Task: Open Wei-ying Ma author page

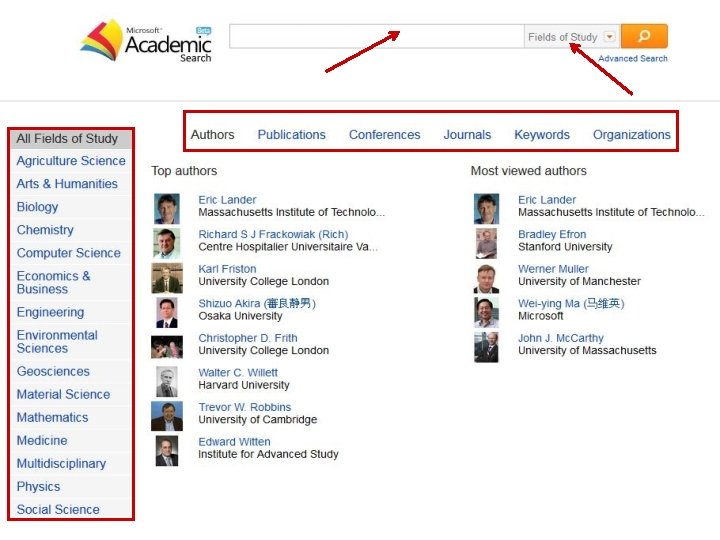Action: click(x=571, y=303)
